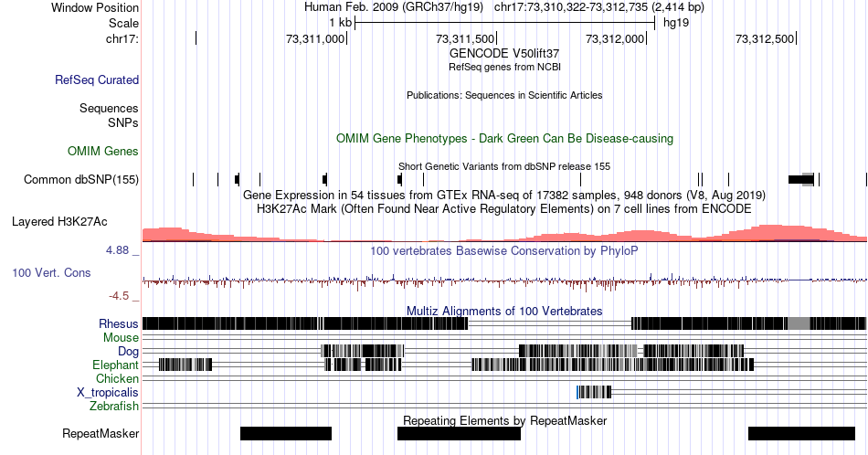
Task: Click the OMIM Gene Phenotypes title text
Action: tap(504, 138)
